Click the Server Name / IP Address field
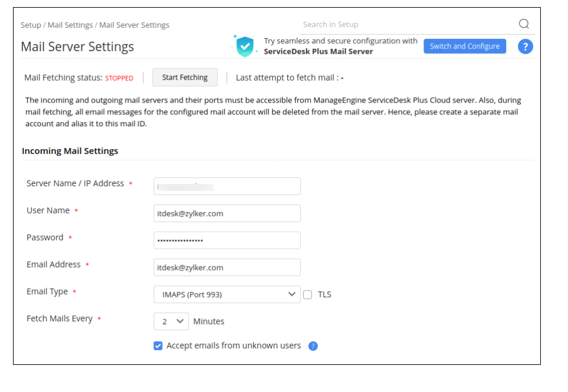The width and height of the screenshot is (568, 392). (x=227, y=186)
